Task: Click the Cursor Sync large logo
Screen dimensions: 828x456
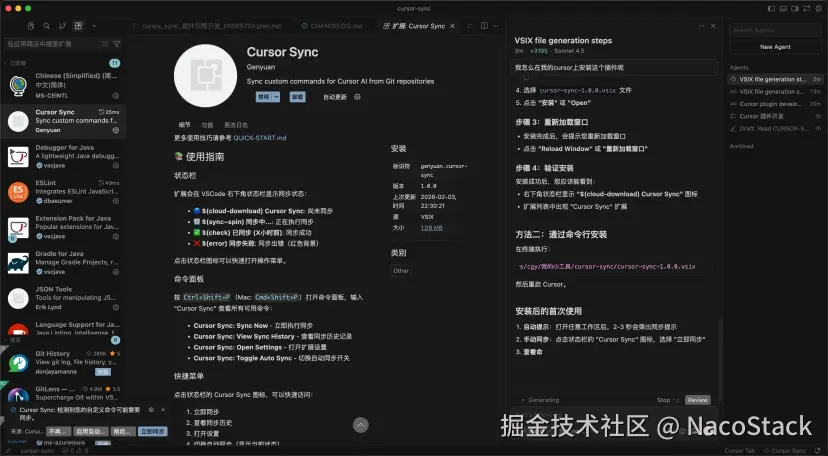Action: (x=205, y=75)
